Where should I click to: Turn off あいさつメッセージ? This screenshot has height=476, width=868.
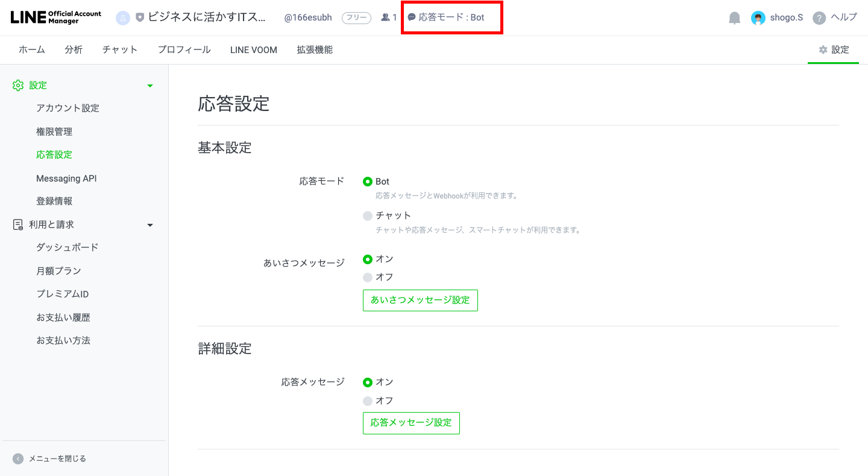[x=368, y=277]
